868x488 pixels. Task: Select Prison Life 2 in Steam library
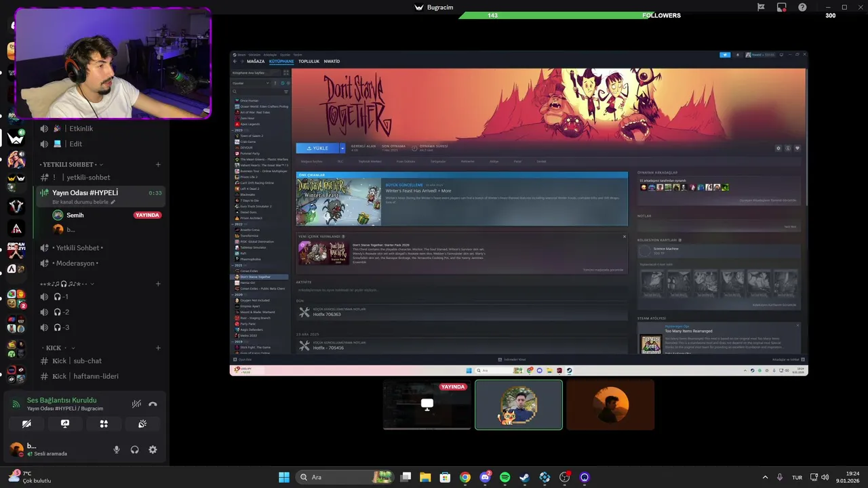coord(249,177)
